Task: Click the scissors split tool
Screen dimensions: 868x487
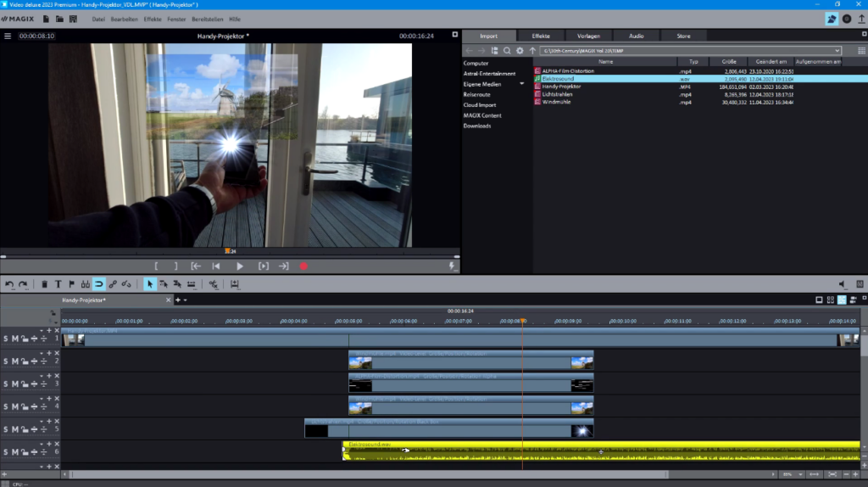Action: pyautogui.click(x=213, y=284)
